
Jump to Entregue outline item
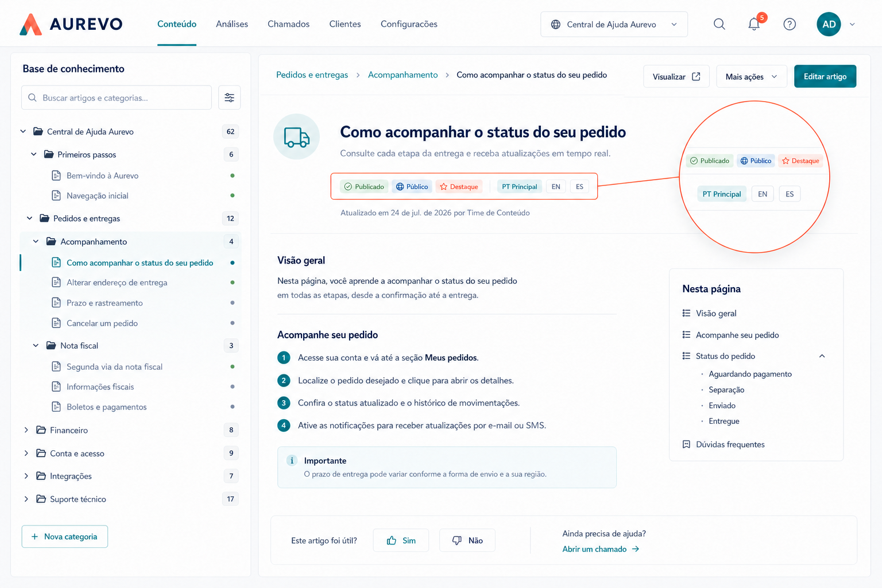(724, 421)
